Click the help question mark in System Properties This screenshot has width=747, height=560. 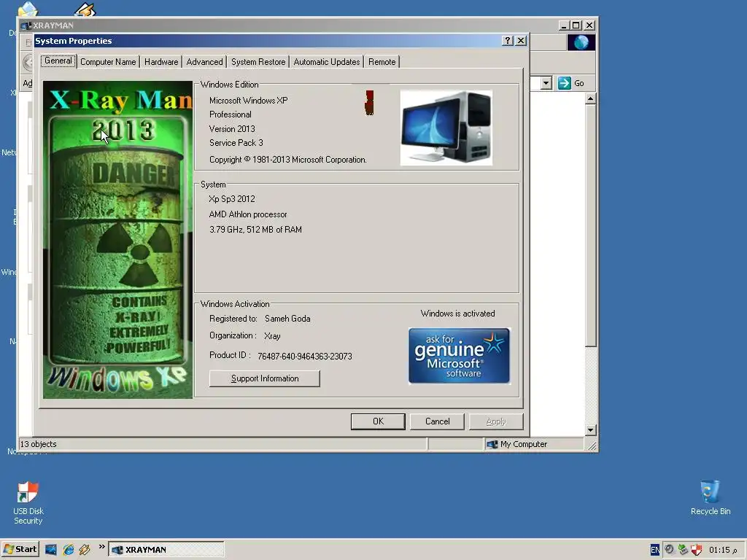pyautogui.click(x=508, y=41)
